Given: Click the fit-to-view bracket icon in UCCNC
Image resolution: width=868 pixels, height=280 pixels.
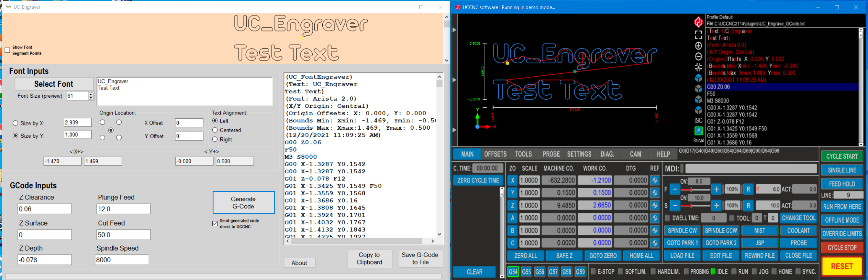Looking at the screenshot, I should pos(698,35).
